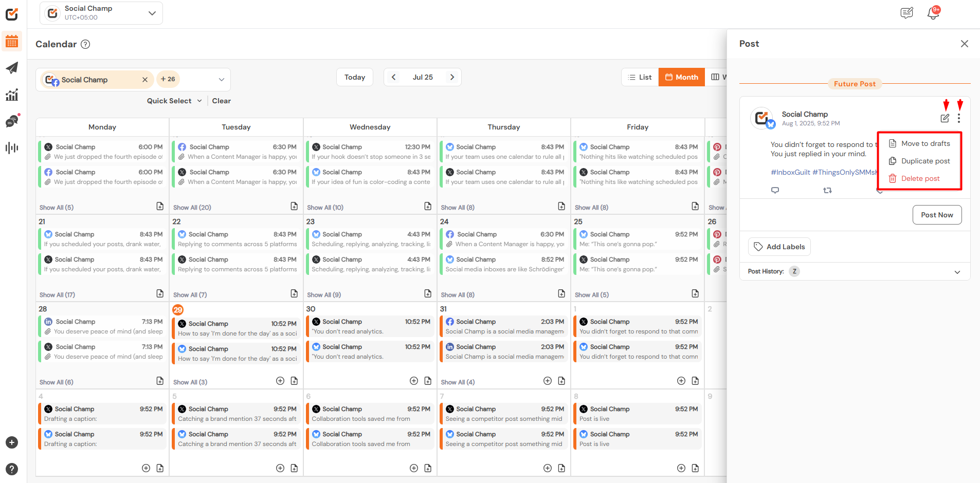This screenshot has width=980, height=483.
Task: Close the Post panel
Action: 965,44
